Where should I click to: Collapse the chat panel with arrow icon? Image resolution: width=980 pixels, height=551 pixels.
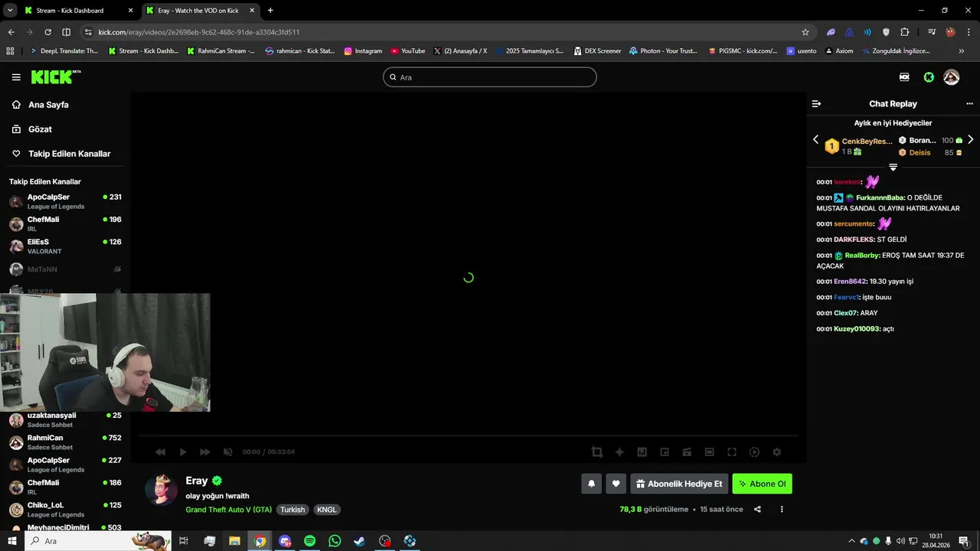(x=816, y=103)
